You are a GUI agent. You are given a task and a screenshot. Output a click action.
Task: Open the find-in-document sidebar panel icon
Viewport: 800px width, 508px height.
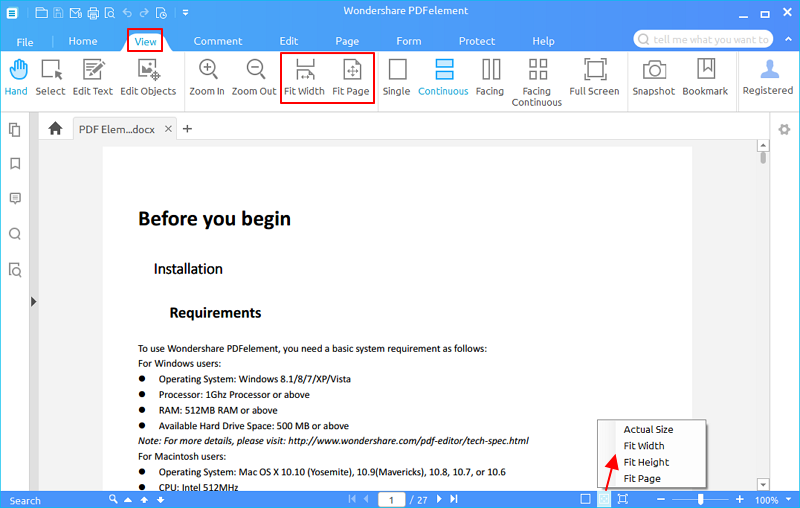coord(15,269)
